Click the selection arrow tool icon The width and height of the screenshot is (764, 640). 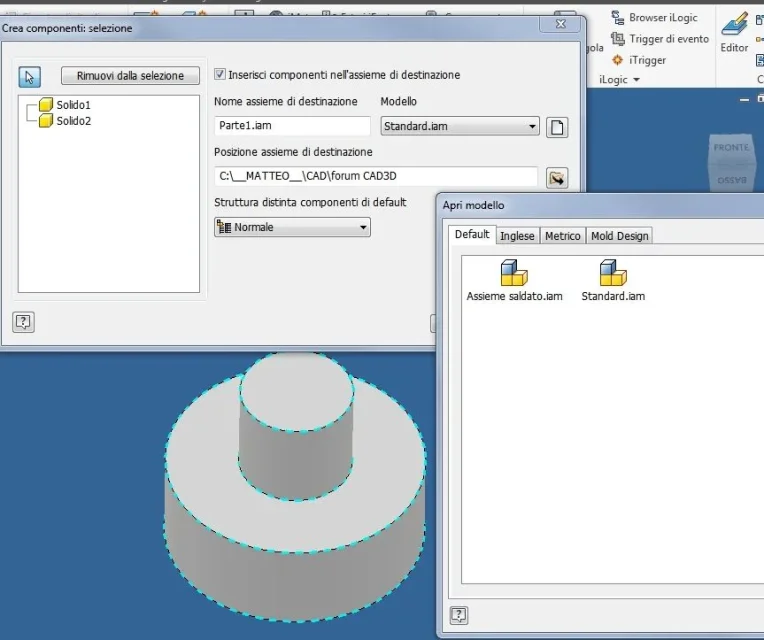point(29,77)
